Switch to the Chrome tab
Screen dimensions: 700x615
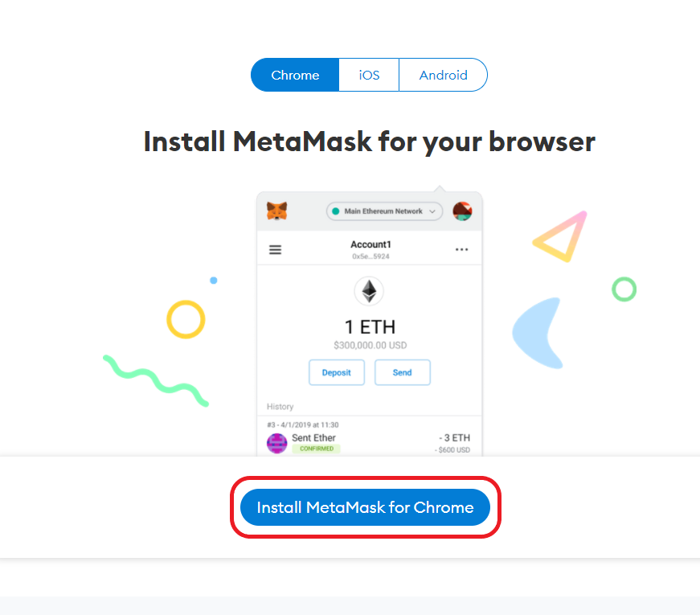[x=295, y=75]
